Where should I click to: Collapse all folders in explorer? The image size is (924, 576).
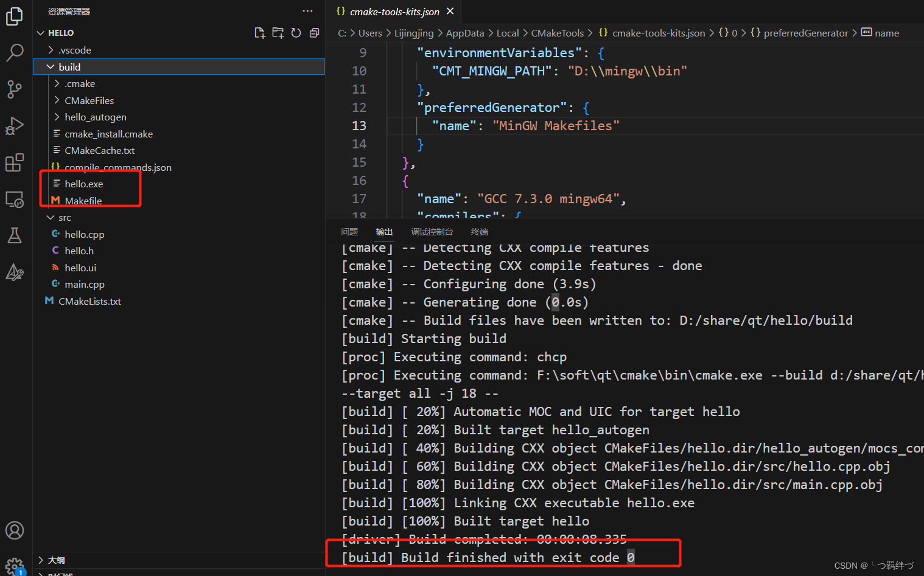click(x=314, y=33)
